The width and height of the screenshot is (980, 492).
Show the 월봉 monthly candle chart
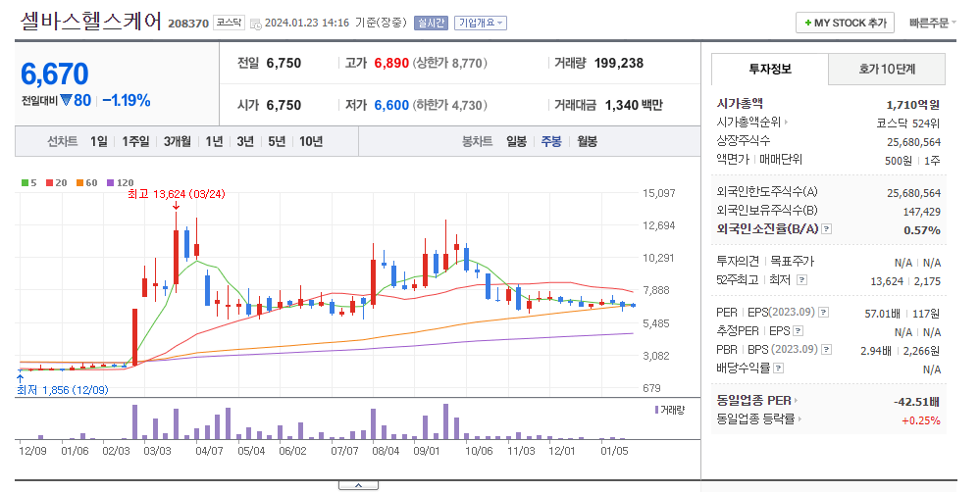click(587, 142)
